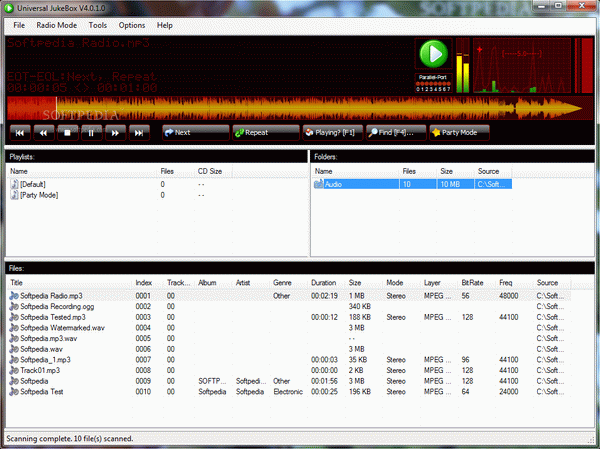Open the Tools menu
Screen dimensions: 600x449
tap(98, 25)
